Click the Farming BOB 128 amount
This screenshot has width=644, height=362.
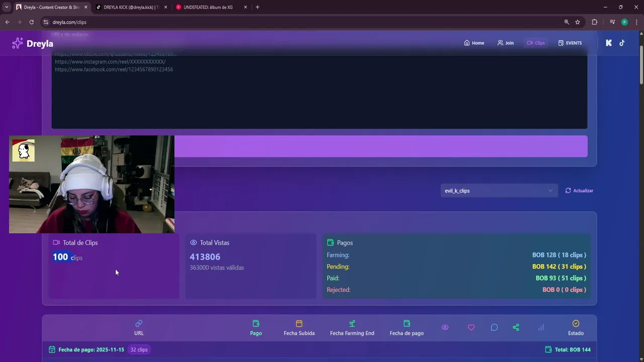(x=559, y=255)
